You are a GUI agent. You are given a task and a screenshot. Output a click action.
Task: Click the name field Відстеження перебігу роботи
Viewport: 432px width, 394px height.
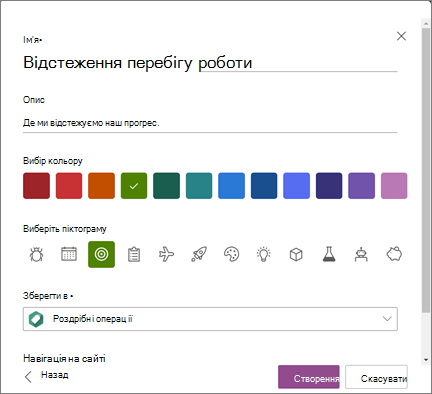pos(210,62)
